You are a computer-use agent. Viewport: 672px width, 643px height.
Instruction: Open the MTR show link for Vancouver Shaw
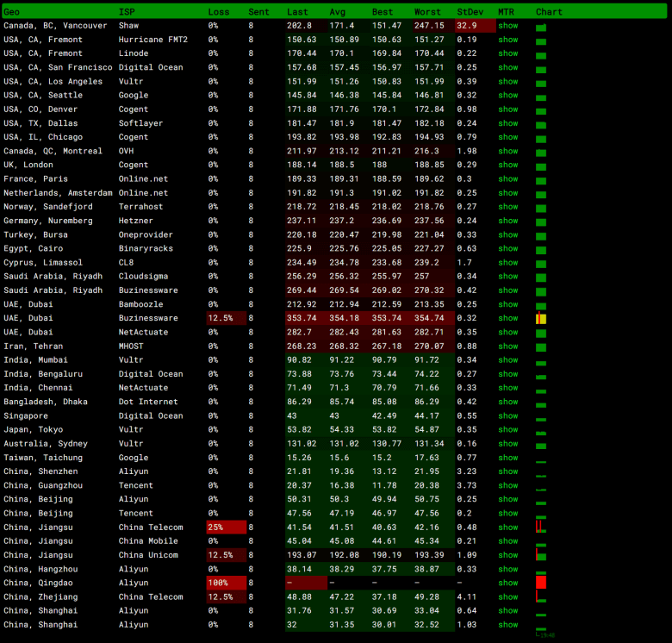click(507, 26)
